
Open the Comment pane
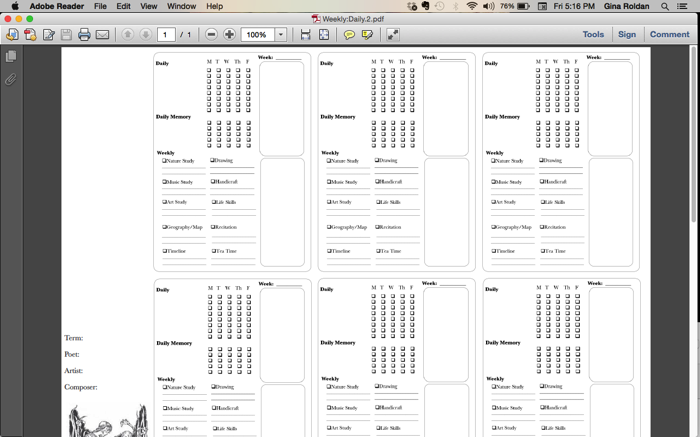click(669, 34)
